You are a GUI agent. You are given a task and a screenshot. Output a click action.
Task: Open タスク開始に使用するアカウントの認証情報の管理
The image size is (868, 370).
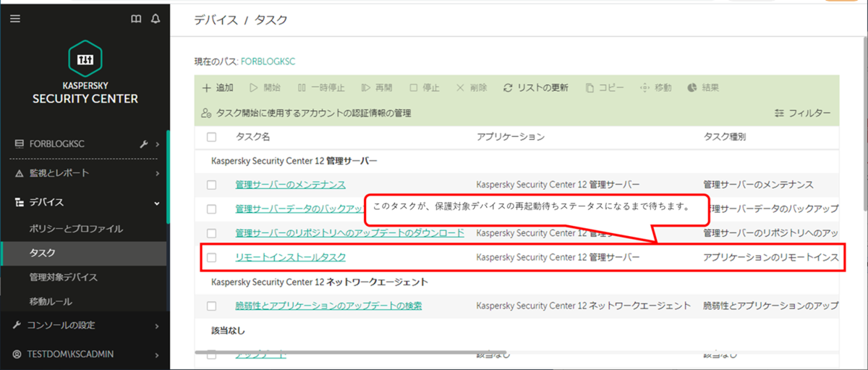(x=307, y=114)
